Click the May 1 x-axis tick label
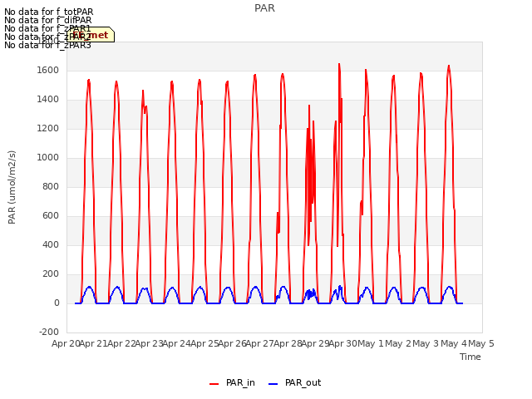Viewport: 532px width, 399px height. click(x=371, y=343)
